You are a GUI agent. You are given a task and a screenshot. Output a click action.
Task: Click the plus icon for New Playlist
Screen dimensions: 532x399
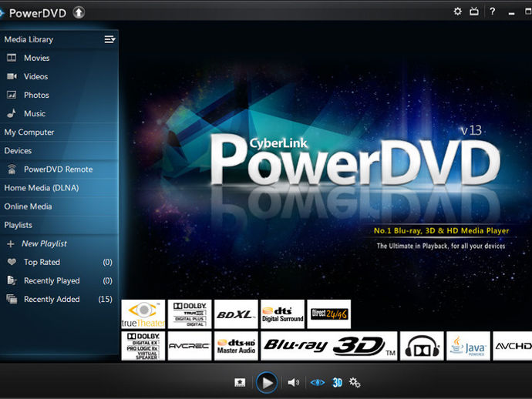click(x=11, y=243)
